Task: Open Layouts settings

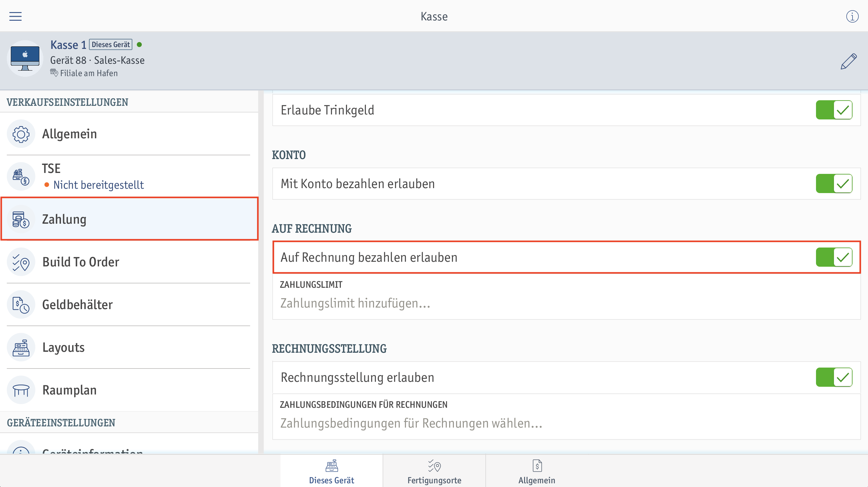Action: tap(129, 347)
